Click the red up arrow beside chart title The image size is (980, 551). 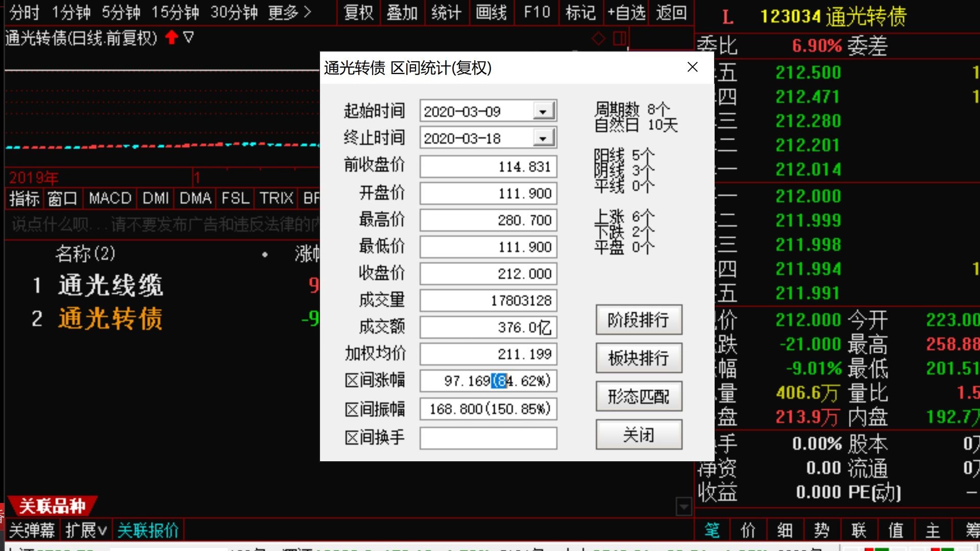pos(172,37)
